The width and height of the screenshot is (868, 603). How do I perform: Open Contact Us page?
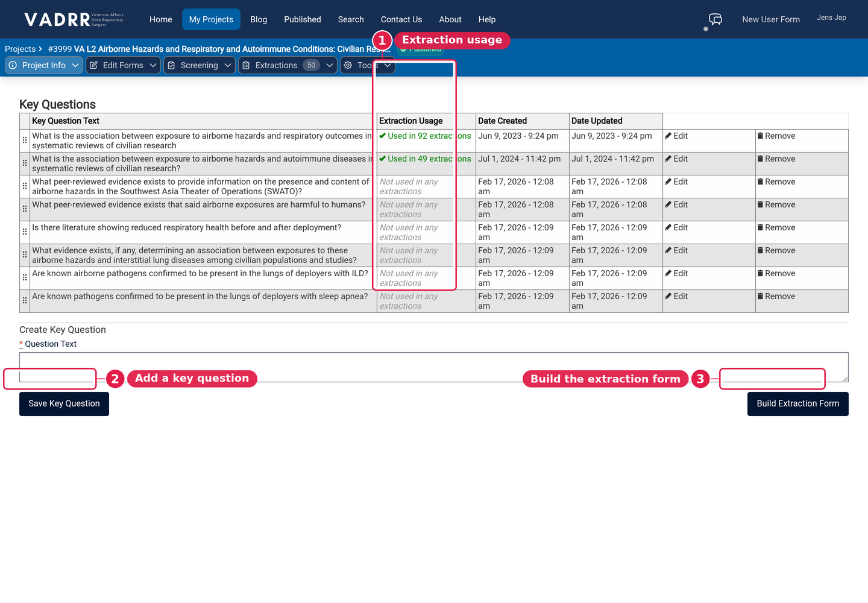coord(401,19)
